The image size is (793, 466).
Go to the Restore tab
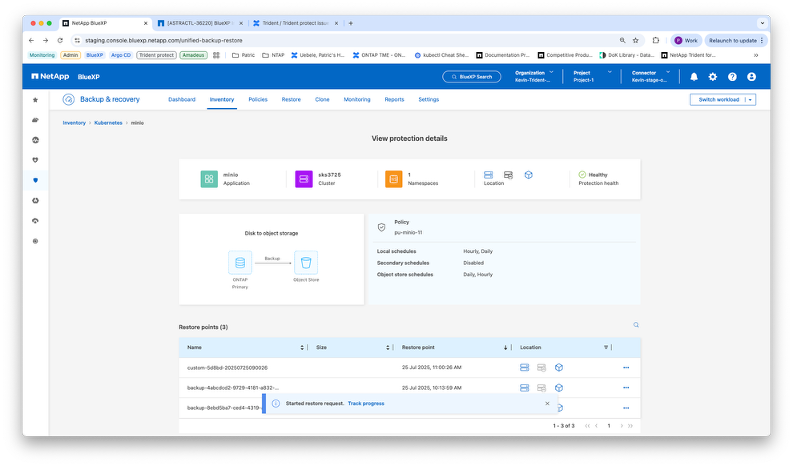(291, 100)
